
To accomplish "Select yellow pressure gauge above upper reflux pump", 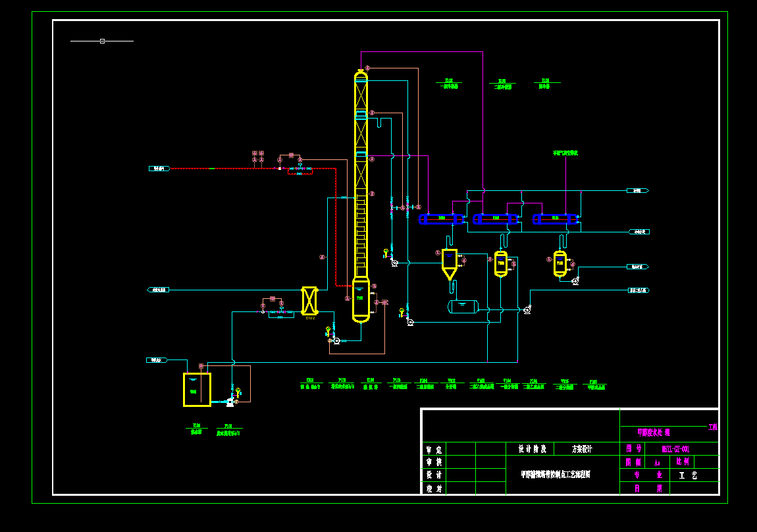I will (385, 252).
